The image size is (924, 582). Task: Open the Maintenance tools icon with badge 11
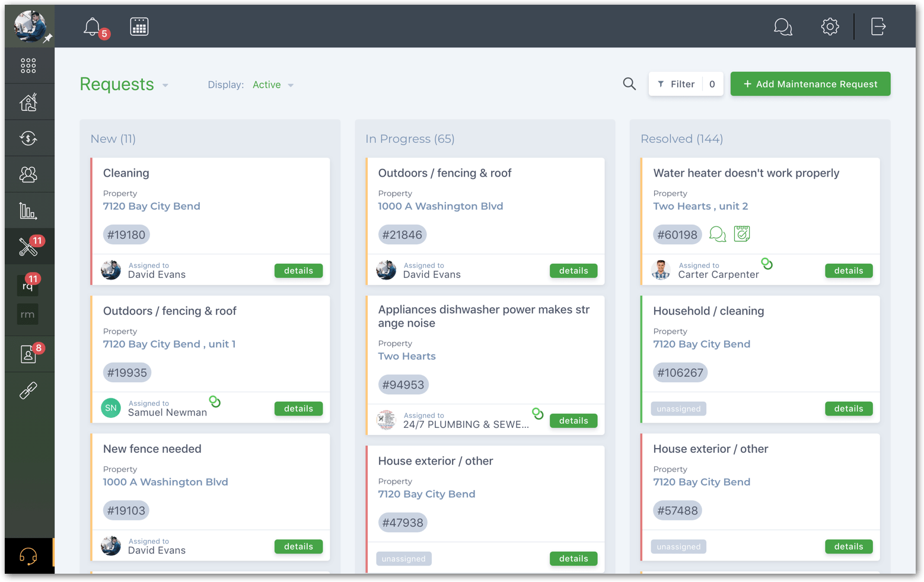point(28,246)
